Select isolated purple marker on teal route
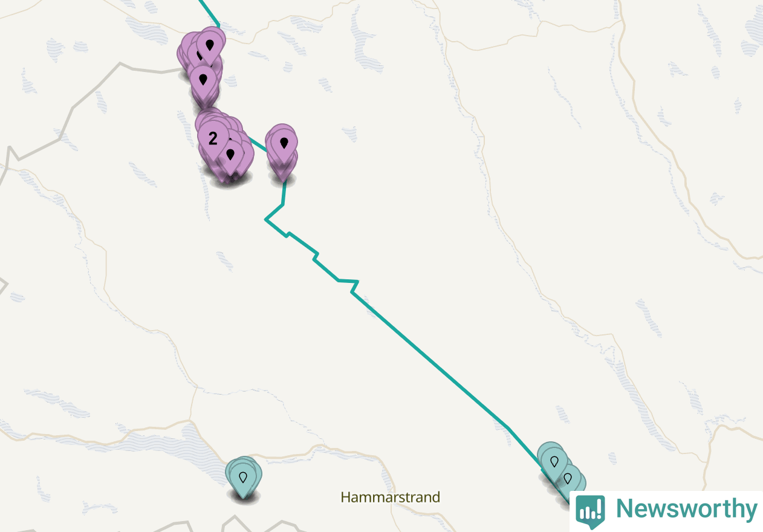Screen dimensions: 763x532 click(284, 143)
